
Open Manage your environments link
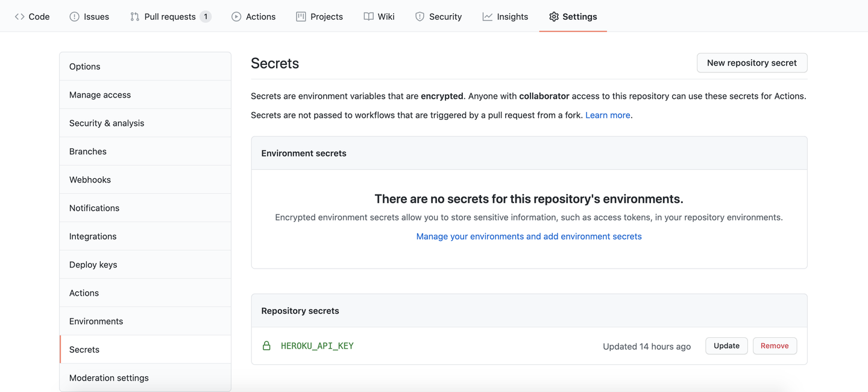(529, 236)
